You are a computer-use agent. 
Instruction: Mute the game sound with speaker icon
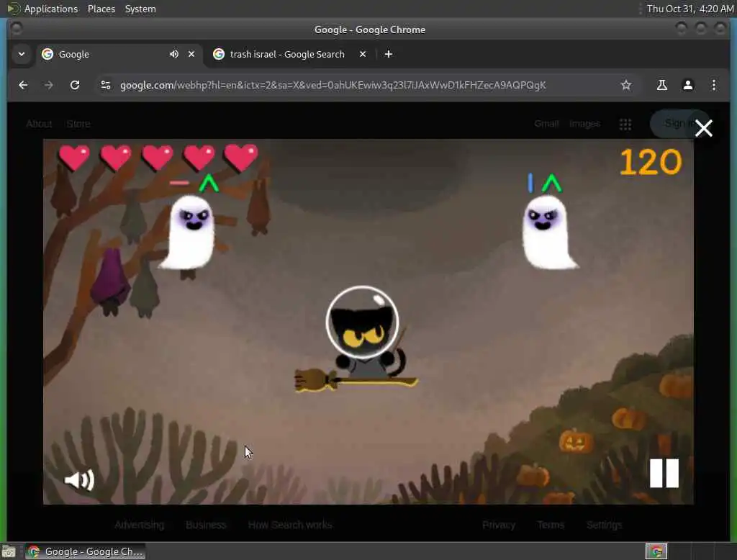coord(79,480)
